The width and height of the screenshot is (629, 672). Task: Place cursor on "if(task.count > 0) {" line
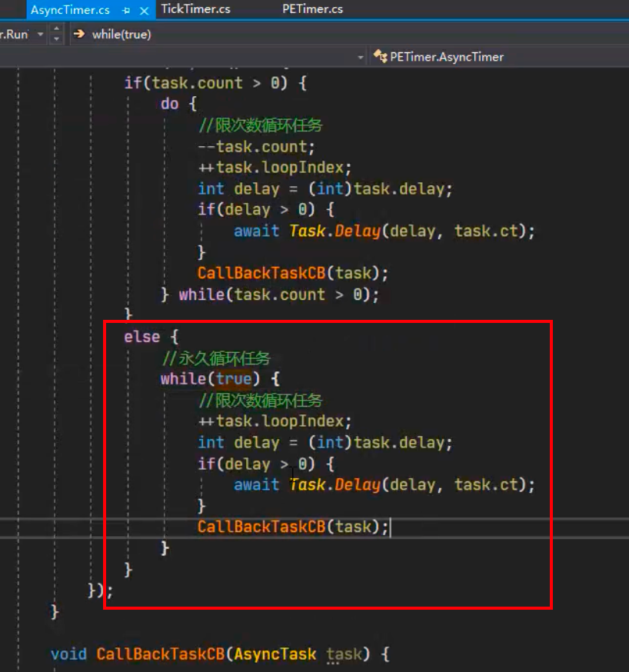click(215, 83)
